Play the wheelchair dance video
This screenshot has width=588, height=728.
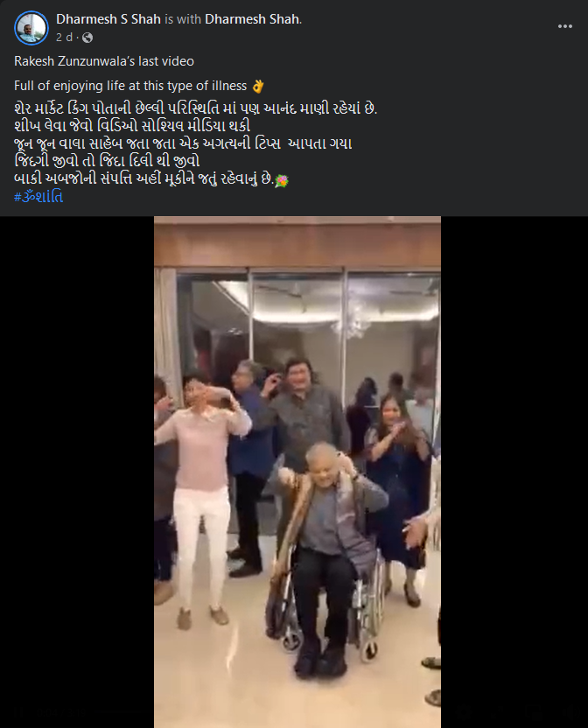tap(297, 472)
